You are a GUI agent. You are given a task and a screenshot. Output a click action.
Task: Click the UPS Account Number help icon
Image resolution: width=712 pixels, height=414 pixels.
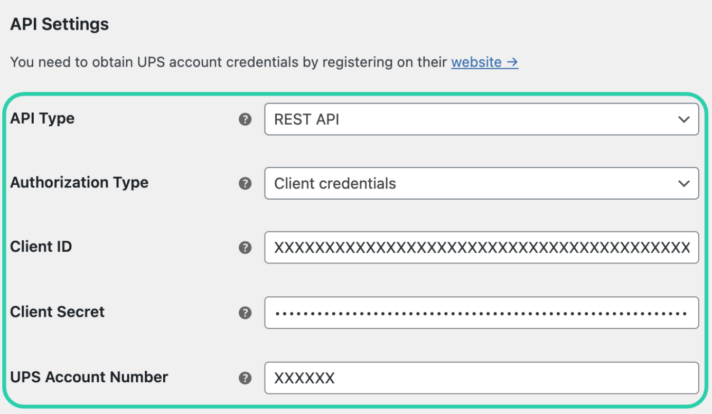click(x=245, y=378)
